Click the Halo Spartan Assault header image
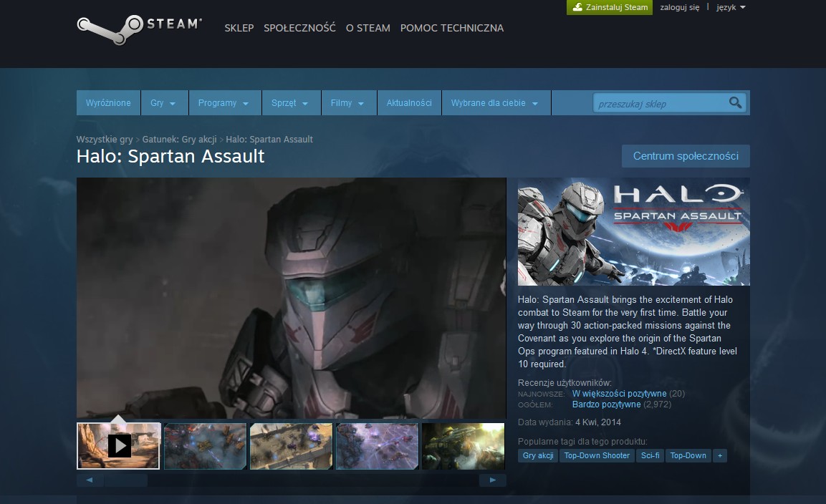 [x=634, y=232]
